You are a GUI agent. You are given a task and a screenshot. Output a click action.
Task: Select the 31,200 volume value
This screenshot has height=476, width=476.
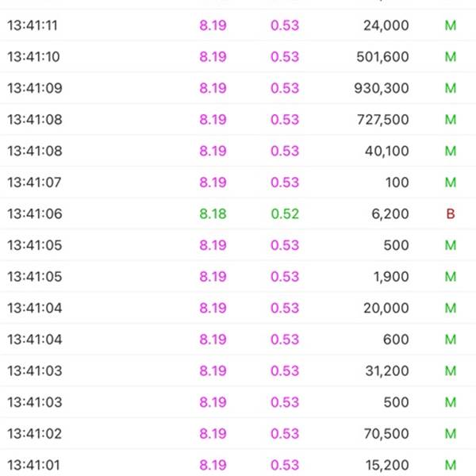point(386,370)
